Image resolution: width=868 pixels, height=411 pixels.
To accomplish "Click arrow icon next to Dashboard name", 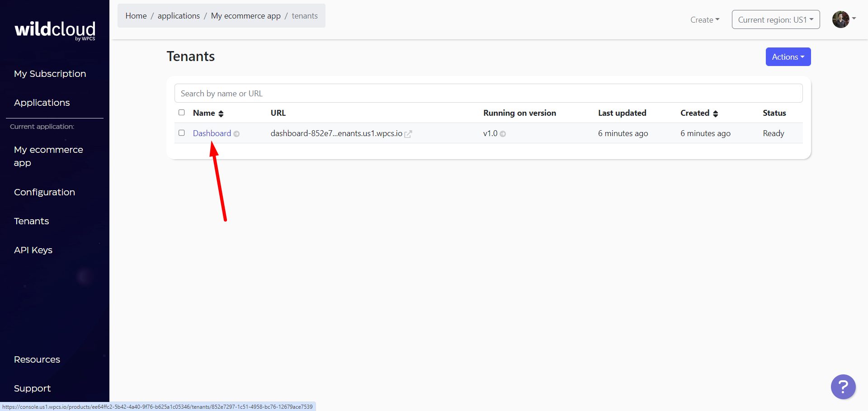I will pos(236,134).
